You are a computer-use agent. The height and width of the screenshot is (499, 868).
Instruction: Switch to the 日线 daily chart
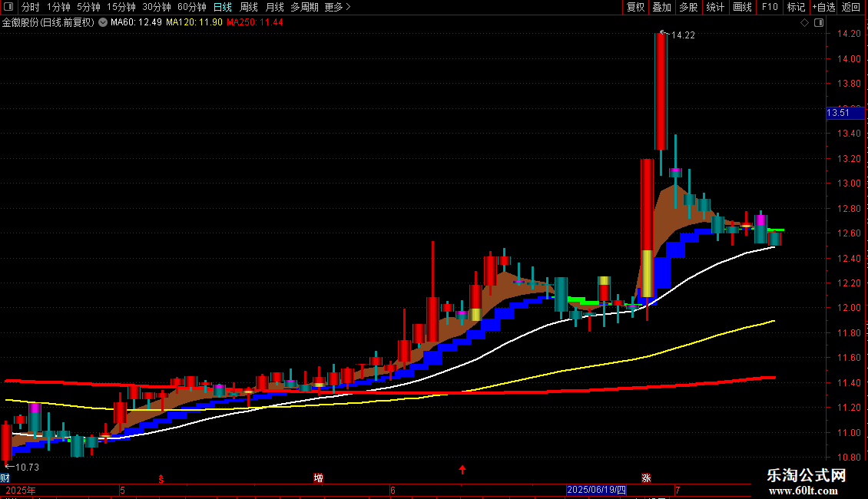223,7
